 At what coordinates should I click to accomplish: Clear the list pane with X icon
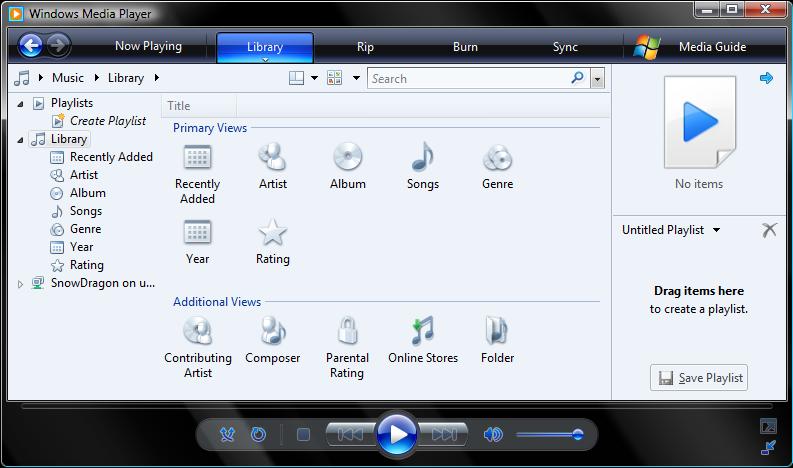769,230
